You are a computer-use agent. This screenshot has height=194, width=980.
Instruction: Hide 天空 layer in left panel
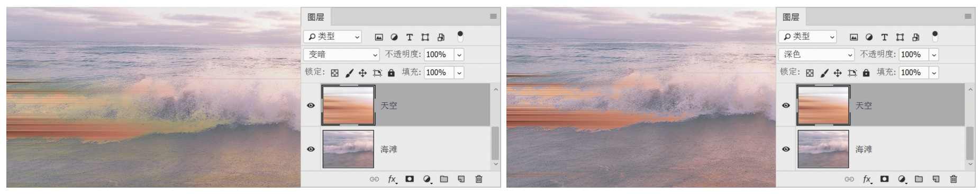pyautogui.click(x=311, y=105)
